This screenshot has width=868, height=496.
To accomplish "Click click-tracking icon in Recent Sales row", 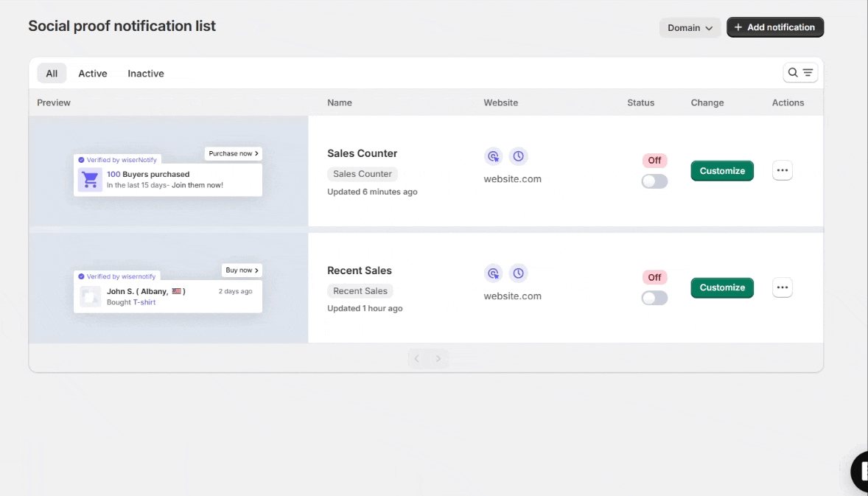I will [x=493, y=273].
